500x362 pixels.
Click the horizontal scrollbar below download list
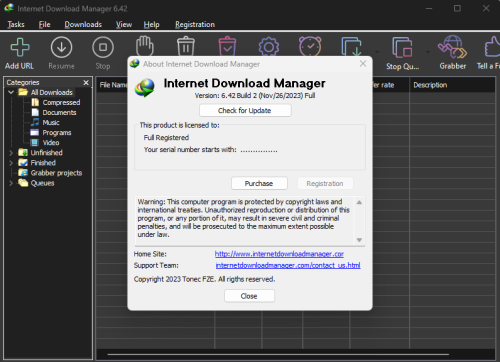[278, 354]
